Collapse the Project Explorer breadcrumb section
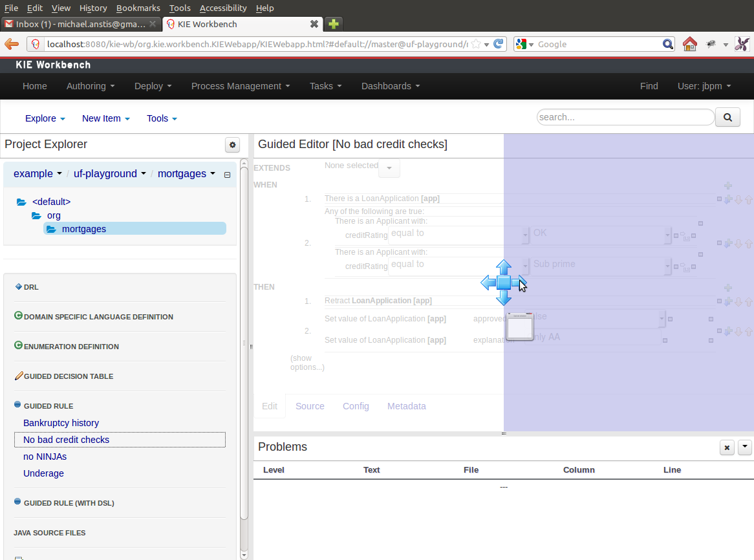Viewport: 754px width, 560px height. [x=227, y=175]
